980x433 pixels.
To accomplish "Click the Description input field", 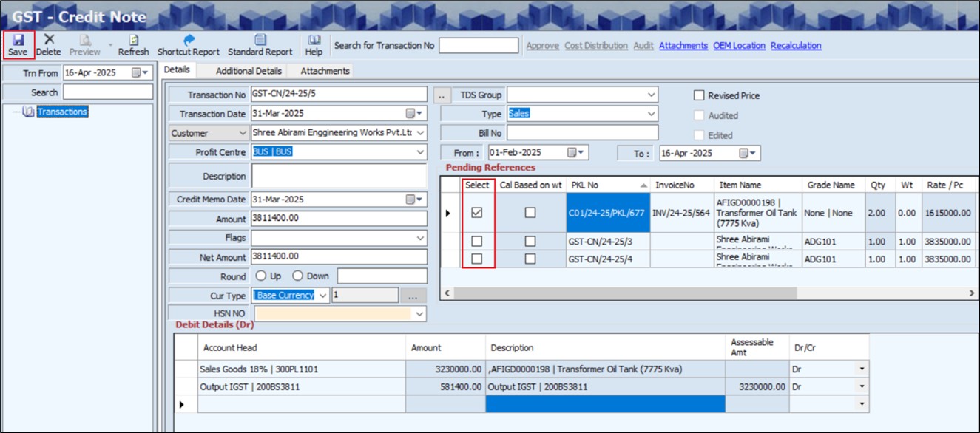I will (x=339, y=176).
